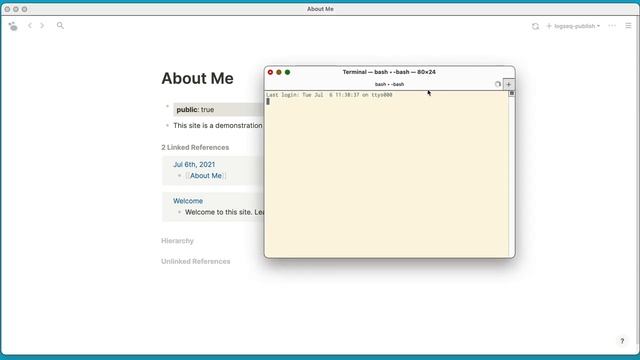Follow the [[About Me]] page reference
The image size is (640, 360).
coord(206,176)
